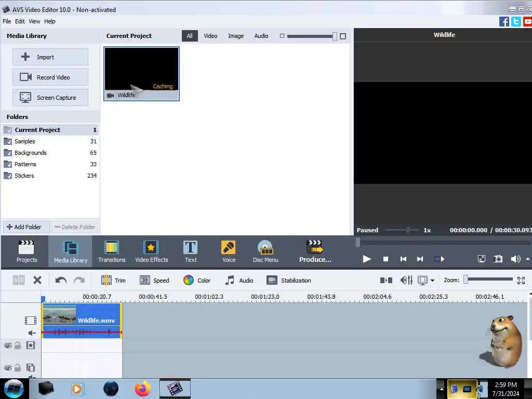Click the delete X icon in timeline toolbar
The width and height of the screenshot is (532, 399).
click(x=37, y=280)
